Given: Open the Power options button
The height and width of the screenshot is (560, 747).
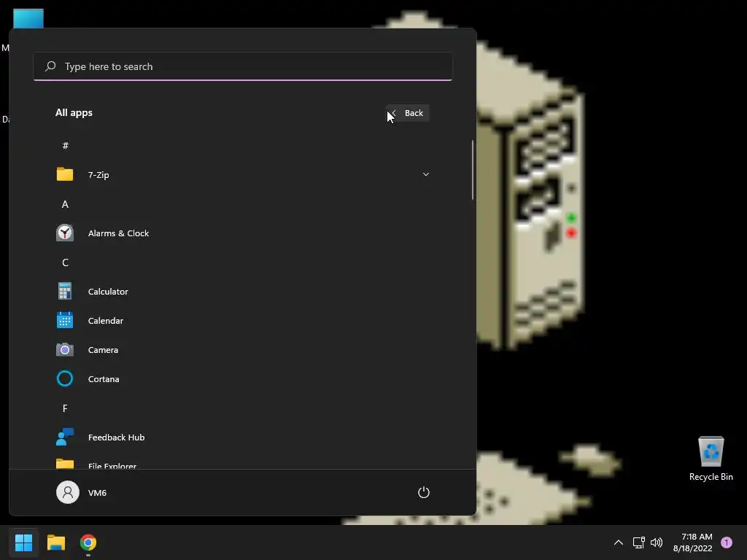Looking at the screenshot, I should tap(424, 492).
